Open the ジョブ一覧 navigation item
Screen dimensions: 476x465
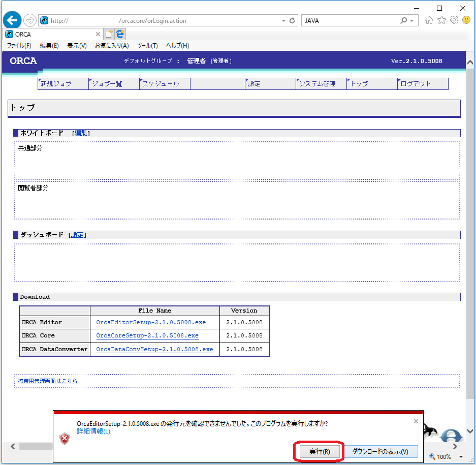[114, 84]
